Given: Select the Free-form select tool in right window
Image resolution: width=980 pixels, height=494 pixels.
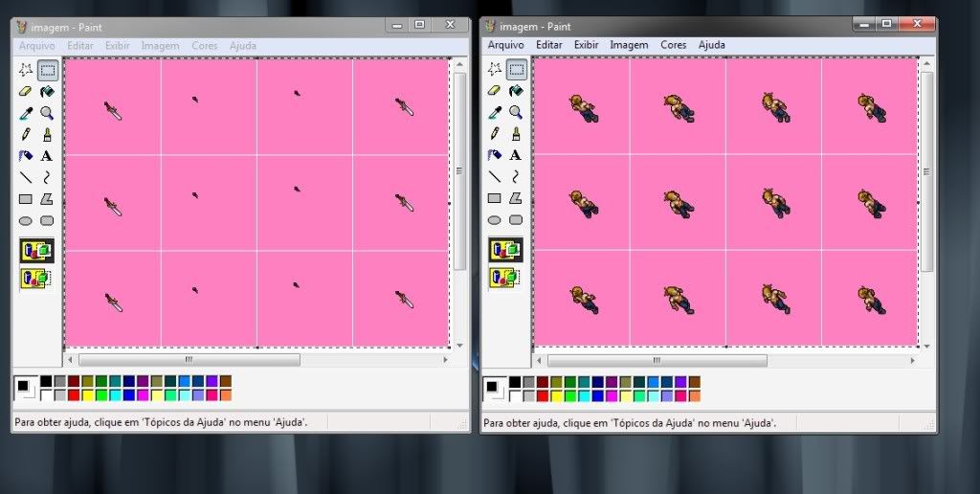Looking at the screenshot, I should [x=495, y=69].
